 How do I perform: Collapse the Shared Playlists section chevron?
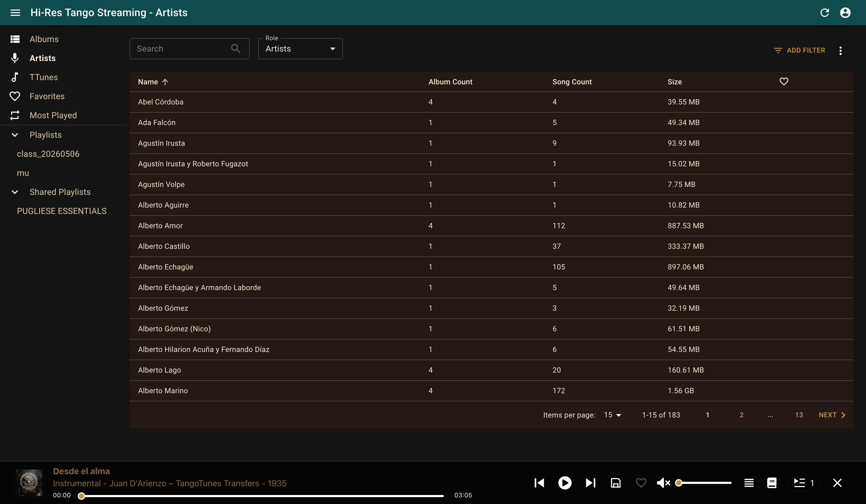15,192
